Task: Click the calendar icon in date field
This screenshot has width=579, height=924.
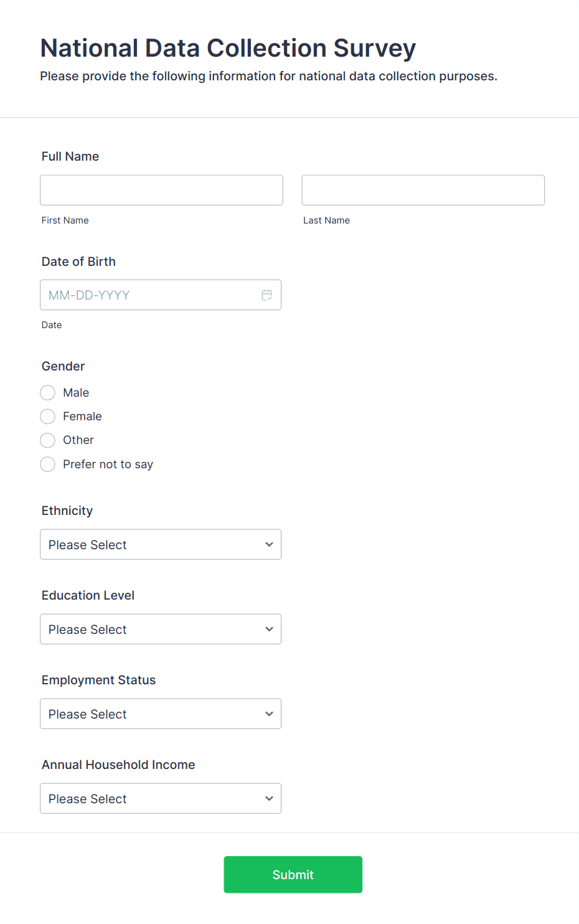Action: coord(267,295)
